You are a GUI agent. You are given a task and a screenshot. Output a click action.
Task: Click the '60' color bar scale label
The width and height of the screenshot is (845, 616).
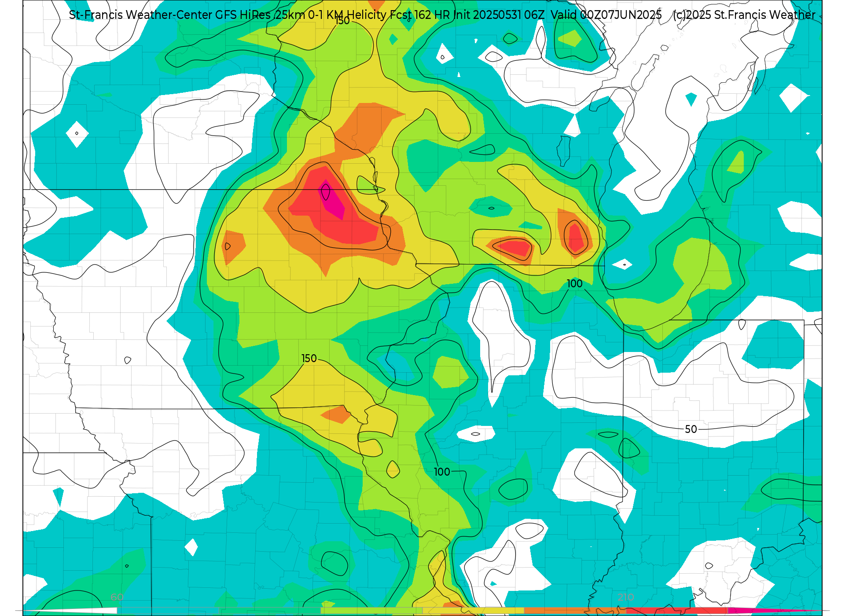tap(117, 597)
